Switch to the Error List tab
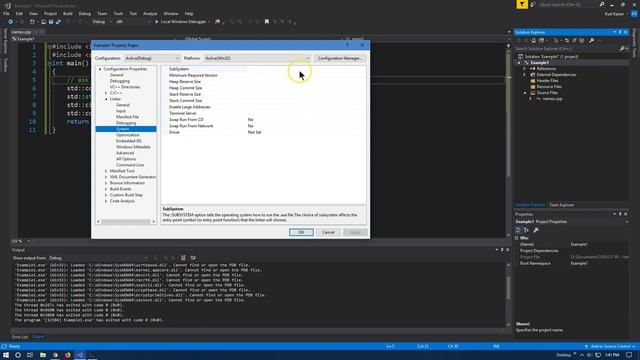This screenshot has height=360, width=640. pos(20,337)
